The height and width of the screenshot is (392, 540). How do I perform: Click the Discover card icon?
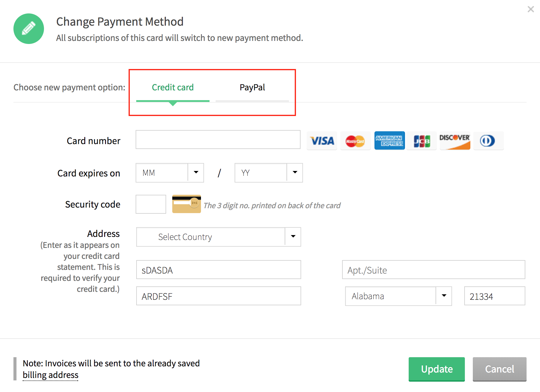pos(455,140)
